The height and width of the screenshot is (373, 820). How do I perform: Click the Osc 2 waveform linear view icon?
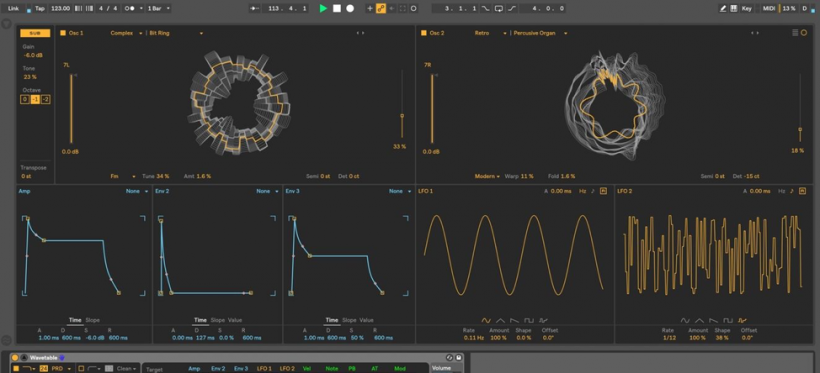(795, 32)
